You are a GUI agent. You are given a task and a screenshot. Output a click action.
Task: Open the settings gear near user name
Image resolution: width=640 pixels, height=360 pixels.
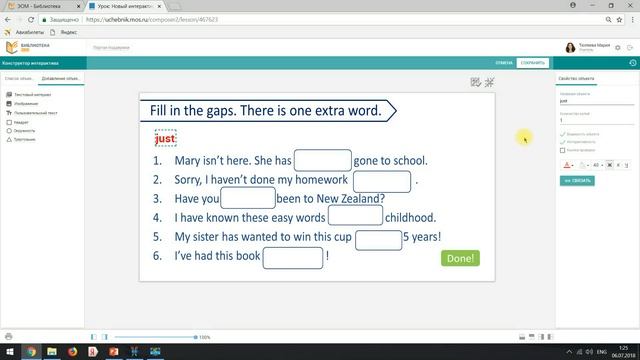pos(618,48)
